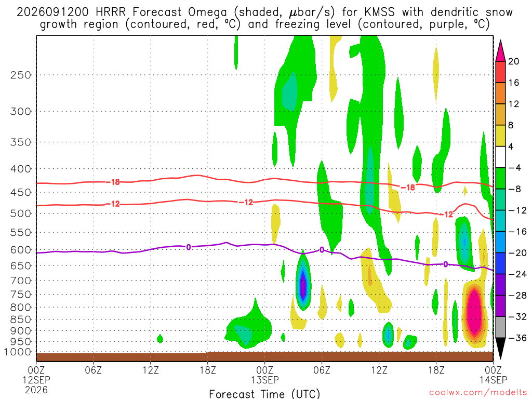Click the 12Z tick label on 12SEP
532x399 pixels.
(150, 370)
